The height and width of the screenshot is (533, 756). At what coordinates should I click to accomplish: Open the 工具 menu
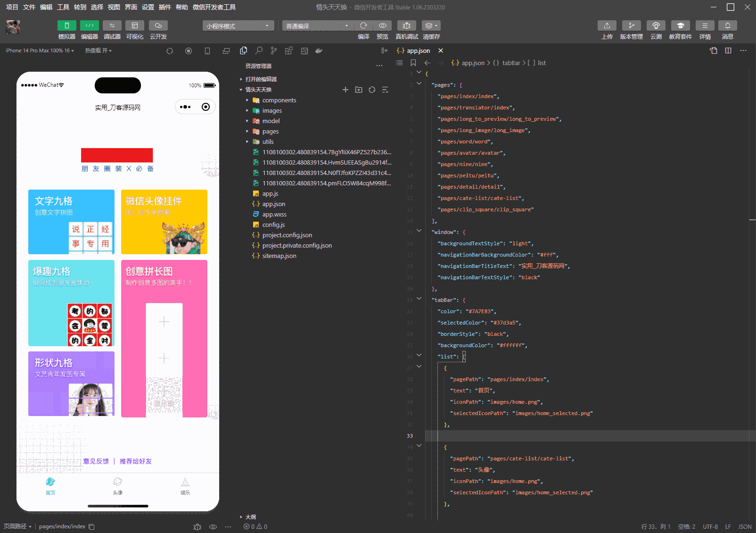[63, 7]
